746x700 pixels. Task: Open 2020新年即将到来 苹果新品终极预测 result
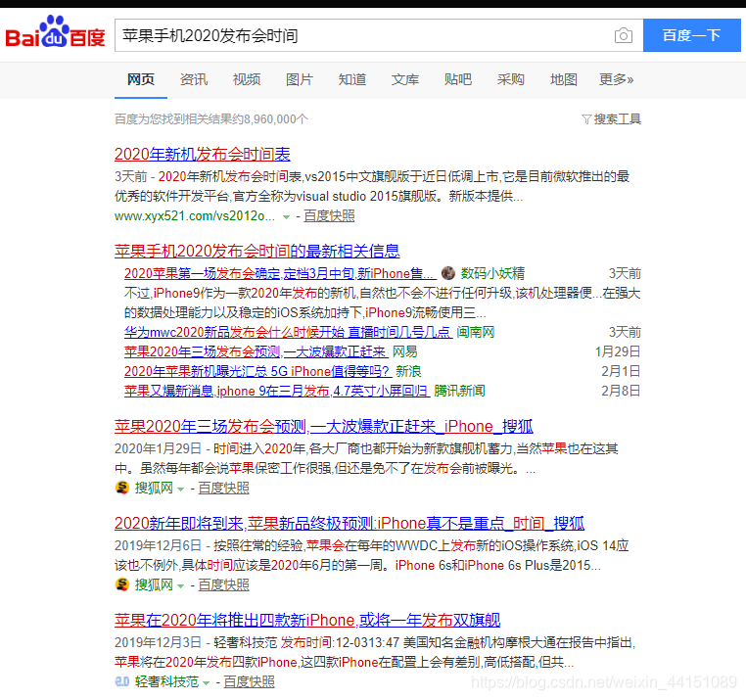pyautogui.click(x=350, y=523)
